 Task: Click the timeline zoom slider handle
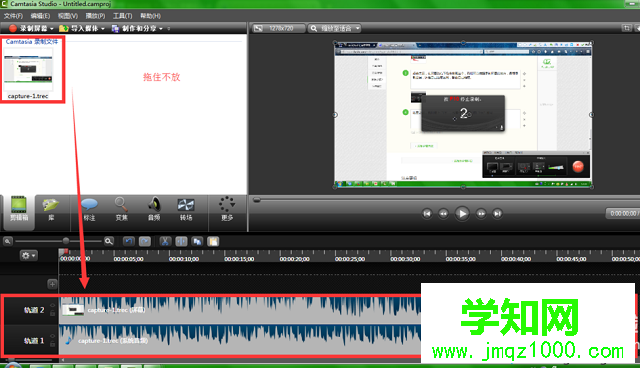tap(66, 241)
